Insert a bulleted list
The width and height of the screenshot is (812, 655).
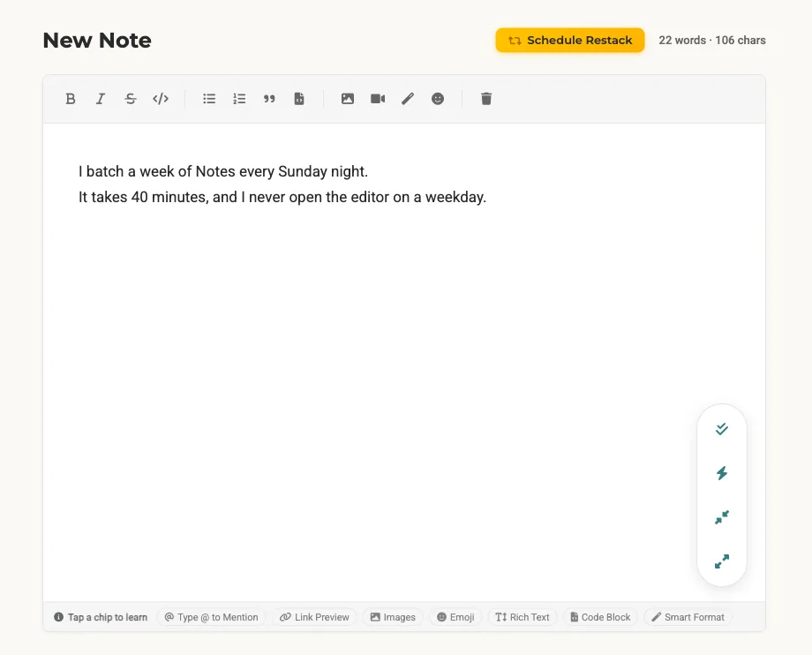point(209,99)
